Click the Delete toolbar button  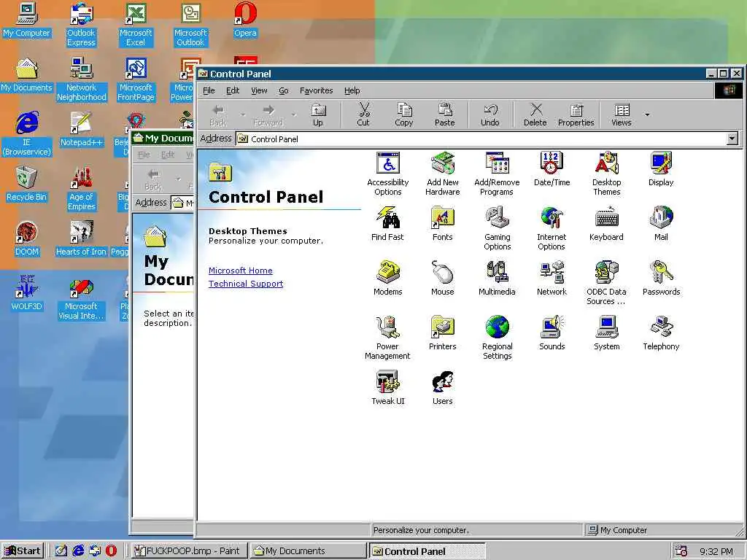[535, 115]
